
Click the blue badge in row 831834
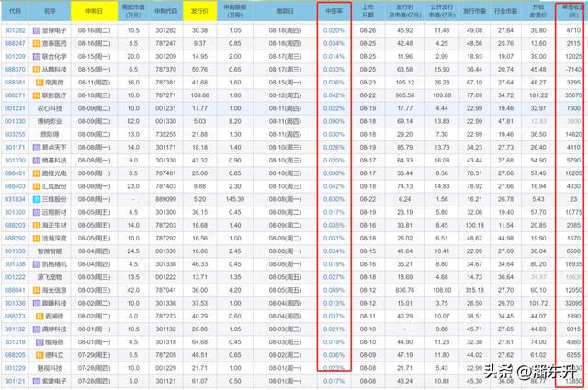pyautogui.click(x=37, y=199)
